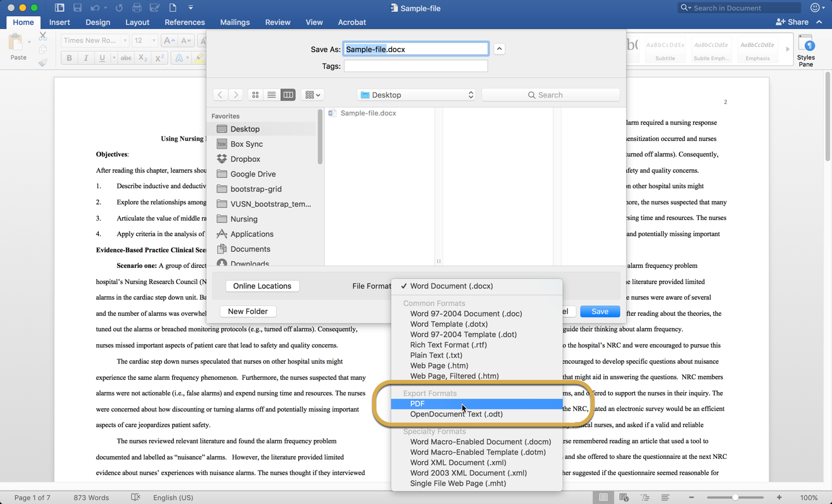Open the References ribbon tab

(x=184, y=22)
